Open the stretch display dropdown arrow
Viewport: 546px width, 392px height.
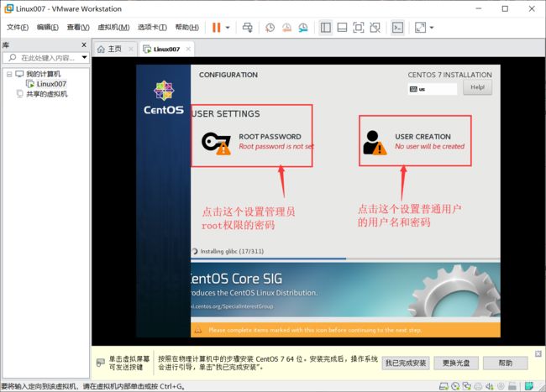point(432,28)
